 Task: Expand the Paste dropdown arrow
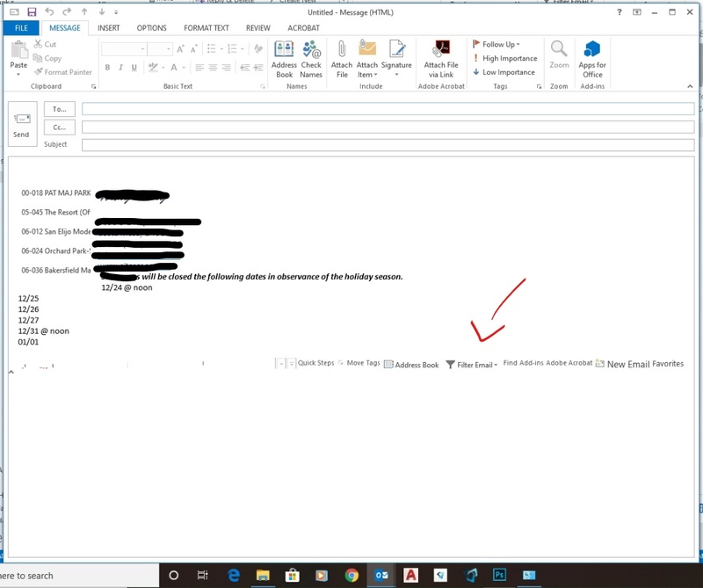(x=17, y=75)
